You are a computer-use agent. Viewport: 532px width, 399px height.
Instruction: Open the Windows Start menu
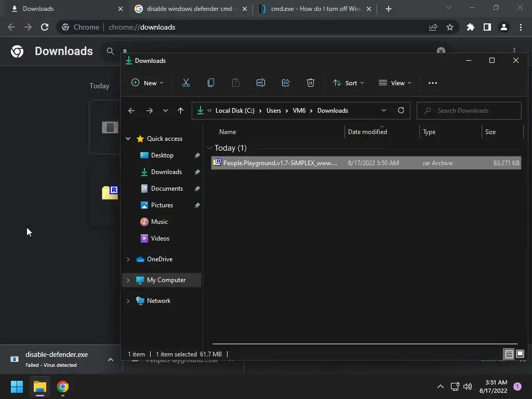[x=17, y=387]
